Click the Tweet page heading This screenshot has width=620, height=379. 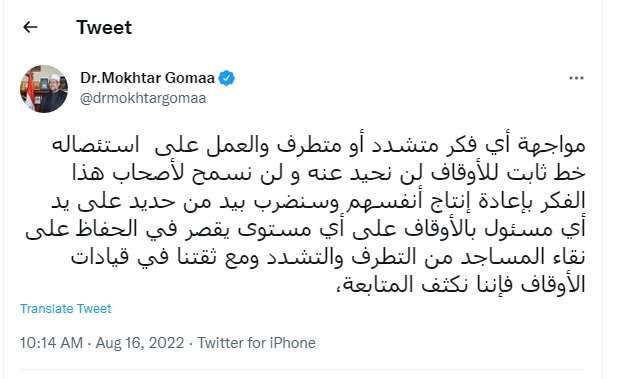click(x=104, y=27)
